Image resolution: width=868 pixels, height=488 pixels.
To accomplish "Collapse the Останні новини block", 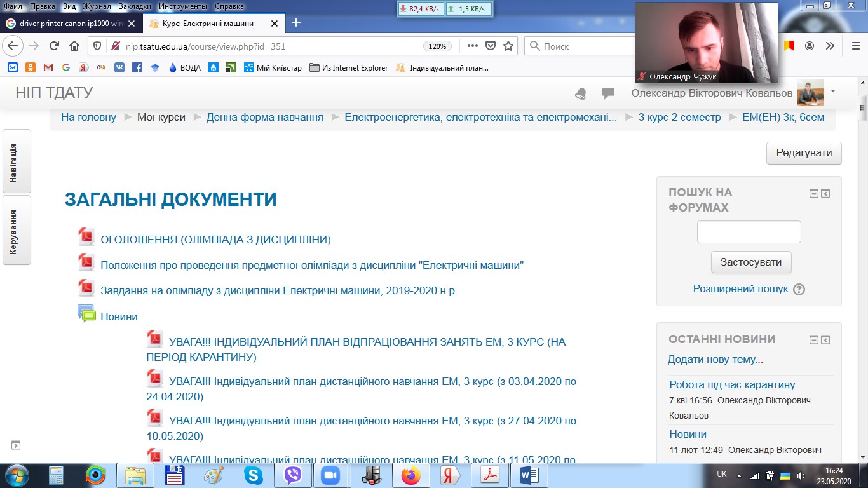I will (813, 340).
